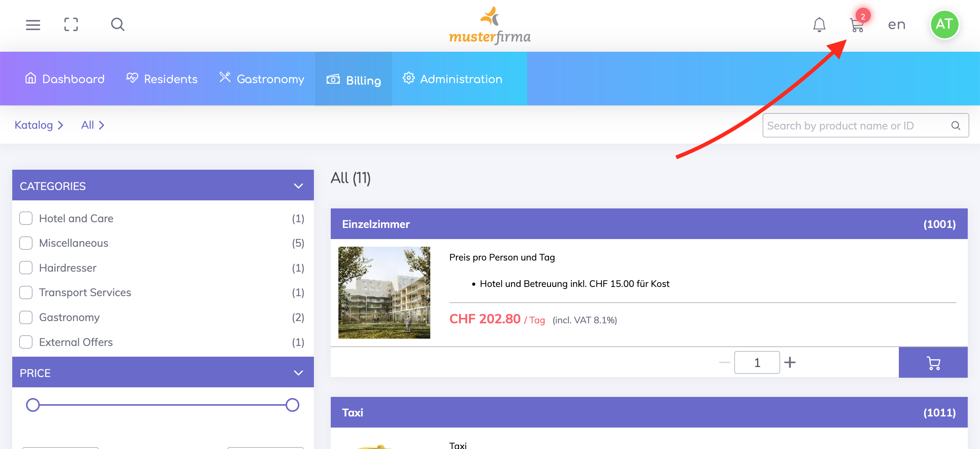Open the en language selector
Viewport: 980px width, 449px height.
(897, 25)
